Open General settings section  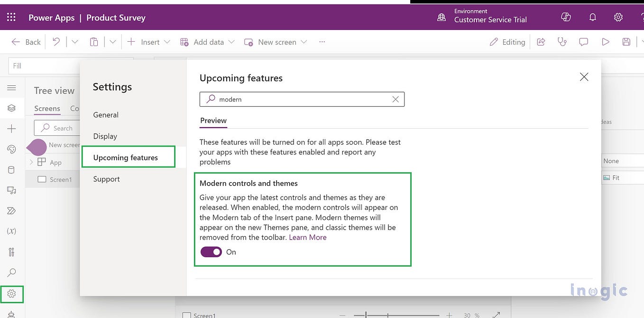(106, 115)
